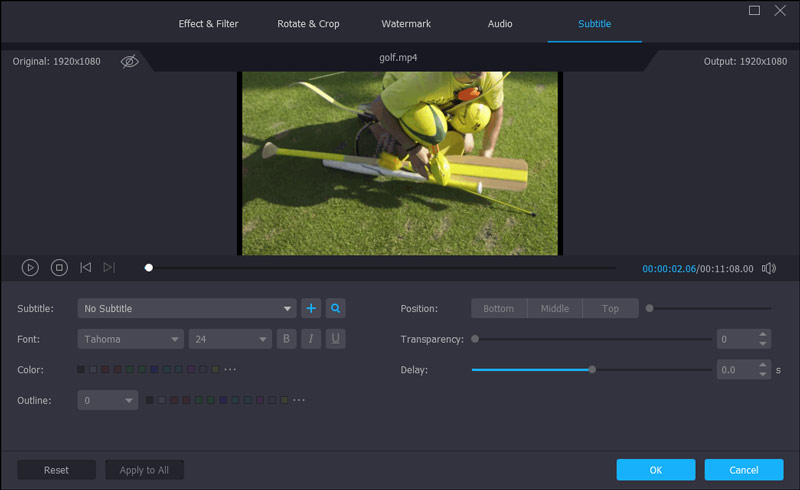The image size is (800, 490).
Task: Click the Cancel button
Action: 743,470
